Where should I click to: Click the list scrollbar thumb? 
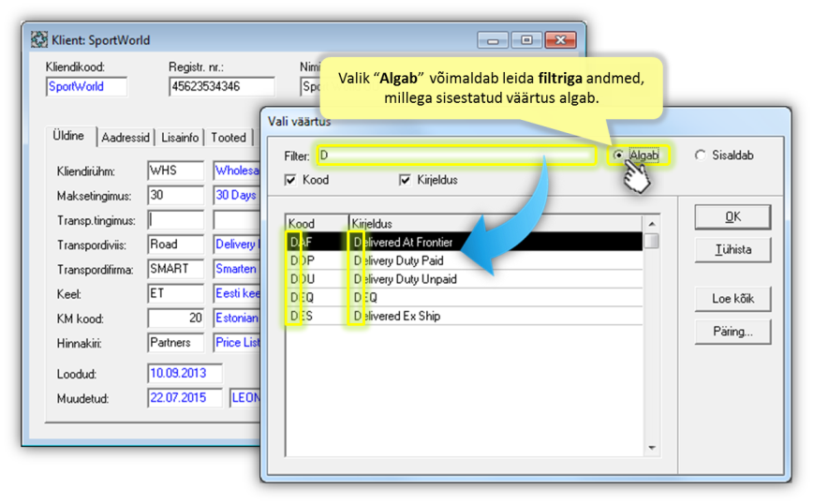click(x=652, y=241)
